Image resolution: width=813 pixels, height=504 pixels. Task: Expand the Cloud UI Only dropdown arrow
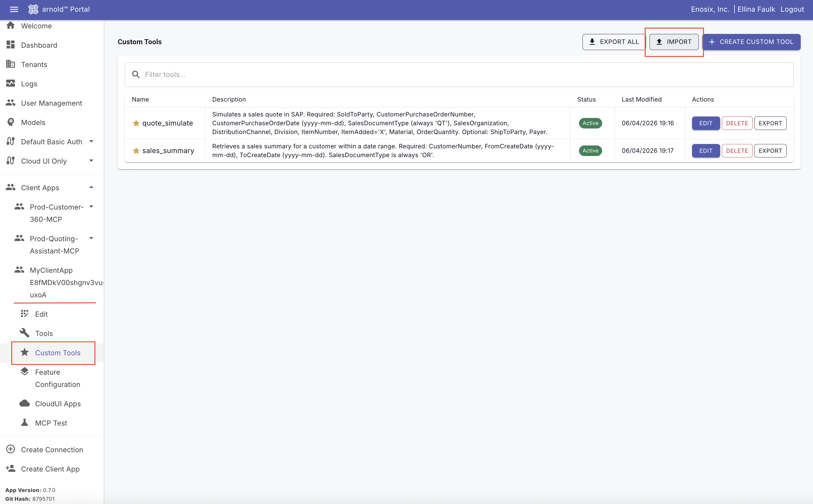click(x=91, y=161)
